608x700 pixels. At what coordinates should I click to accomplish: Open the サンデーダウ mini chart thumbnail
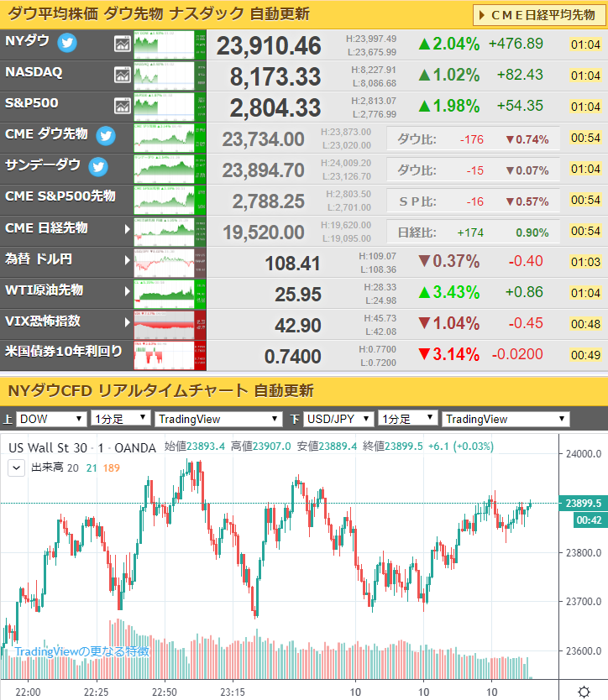point(170,170)
